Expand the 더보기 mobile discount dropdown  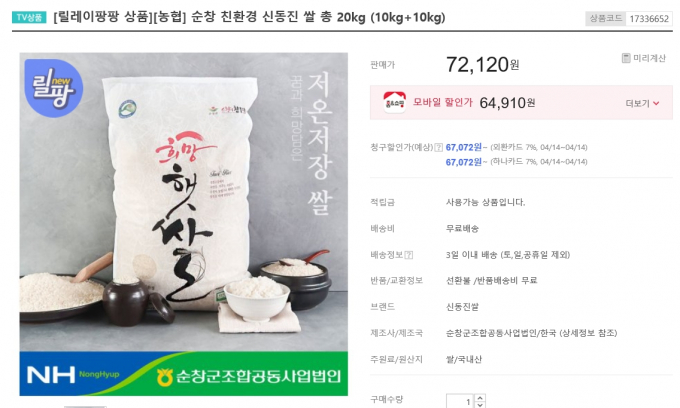642,103
